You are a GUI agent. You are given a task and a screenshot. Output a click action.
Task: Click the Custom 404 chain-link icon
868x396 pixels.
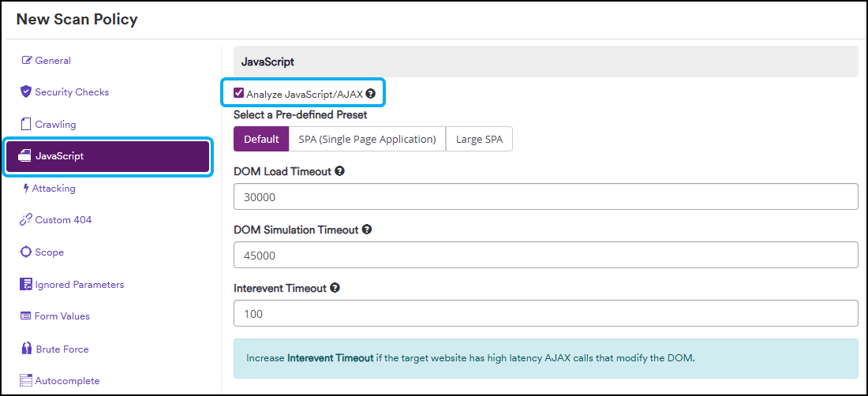(x=26, y=220)
